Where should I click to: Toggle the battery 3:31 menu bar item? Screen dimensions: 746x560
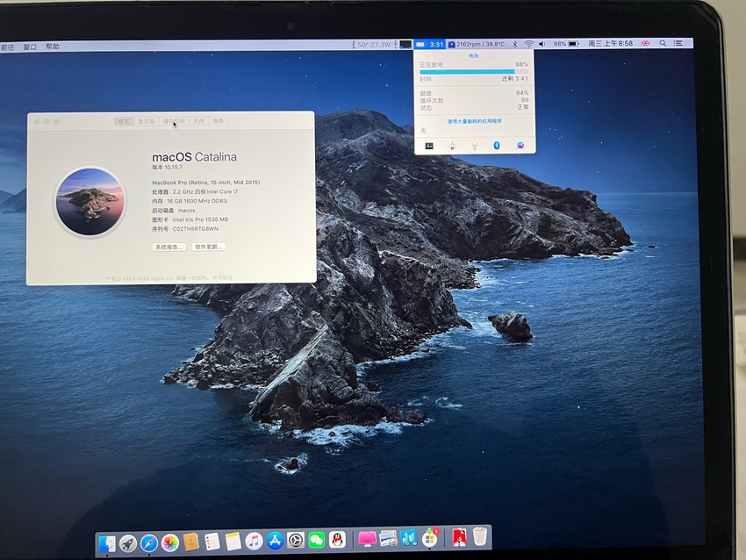429,44
